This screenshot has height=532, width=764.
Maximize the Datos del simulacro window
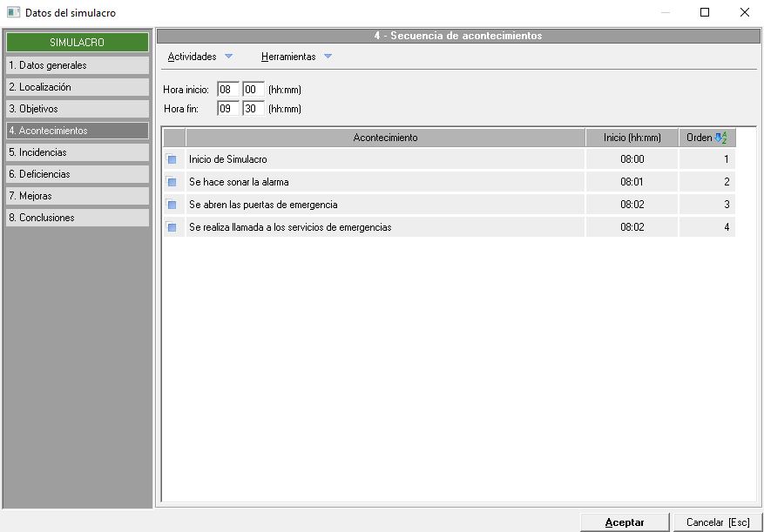pyautogui.click(x=705, y=12)
